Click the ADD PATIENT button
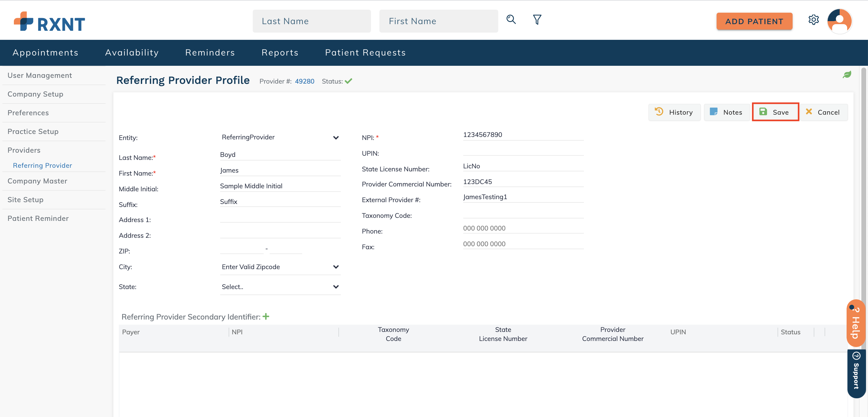Viewport: 868px width, 417px height. click(x=754, y=21)
